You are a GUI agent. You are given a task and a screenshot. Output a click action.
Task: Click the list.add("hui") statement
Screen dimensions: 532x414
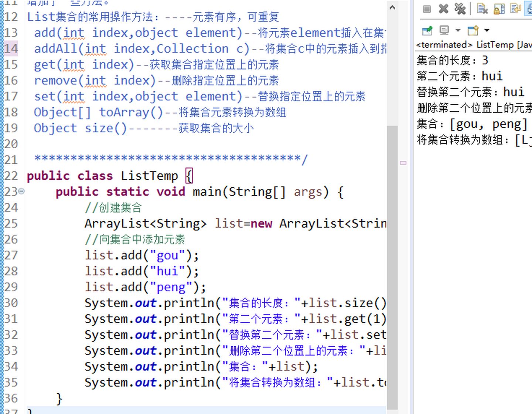tap(142, 271)
